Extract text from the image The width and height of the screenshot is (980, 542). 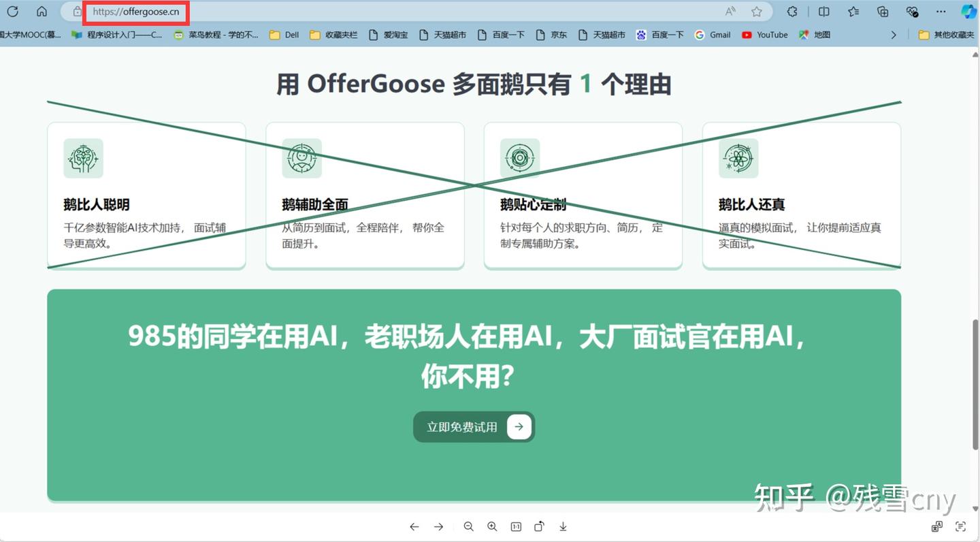click(x=960, y=526)
